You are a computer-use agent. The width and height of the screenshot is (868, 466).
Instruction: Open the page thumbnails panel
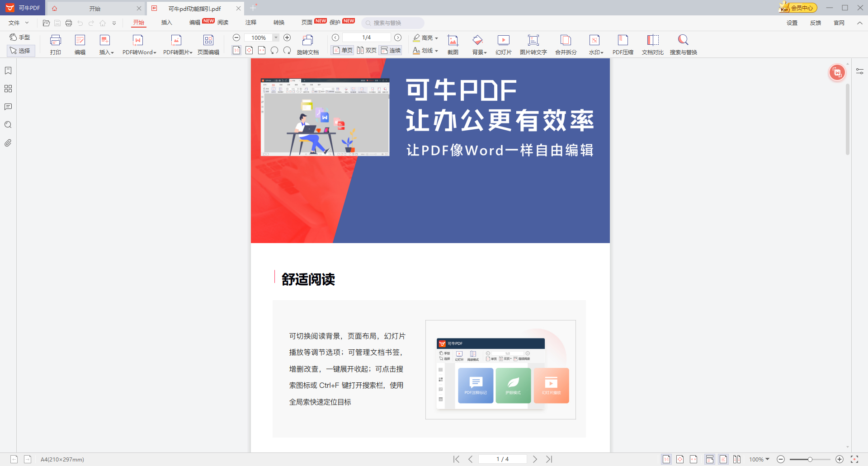[x=8, y=89]
